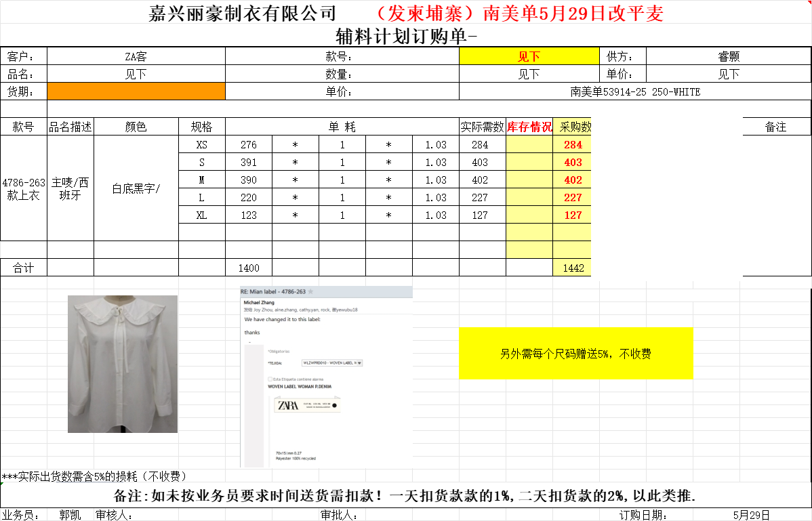Screen dimensions: 812x521
Task: Select the white blouse product photo
Action: 123,364
